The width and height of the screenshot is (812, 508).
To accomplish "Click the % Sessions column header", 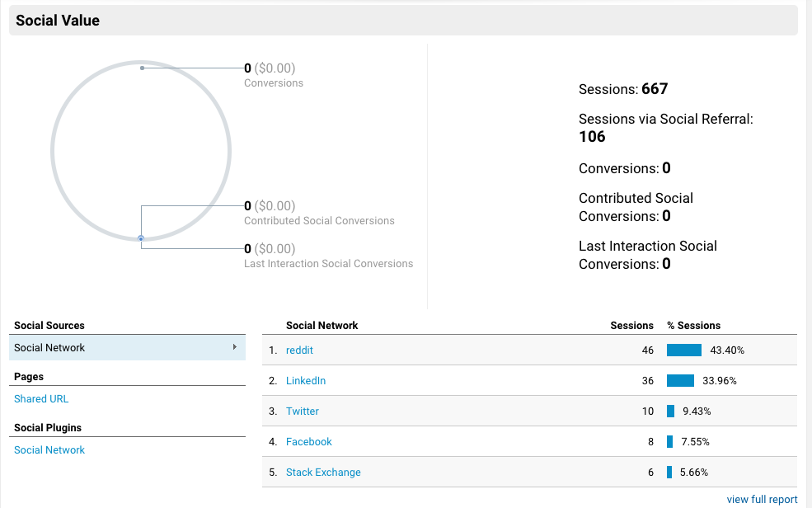I will click(693, 325).
